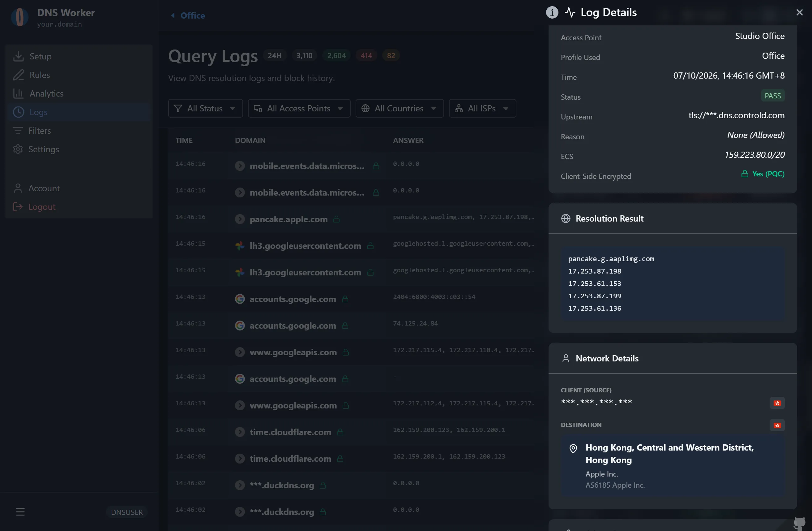Click the Rules pencil icon
The width and height of the screenshot is (812, 531).
(x=19, y=75)
